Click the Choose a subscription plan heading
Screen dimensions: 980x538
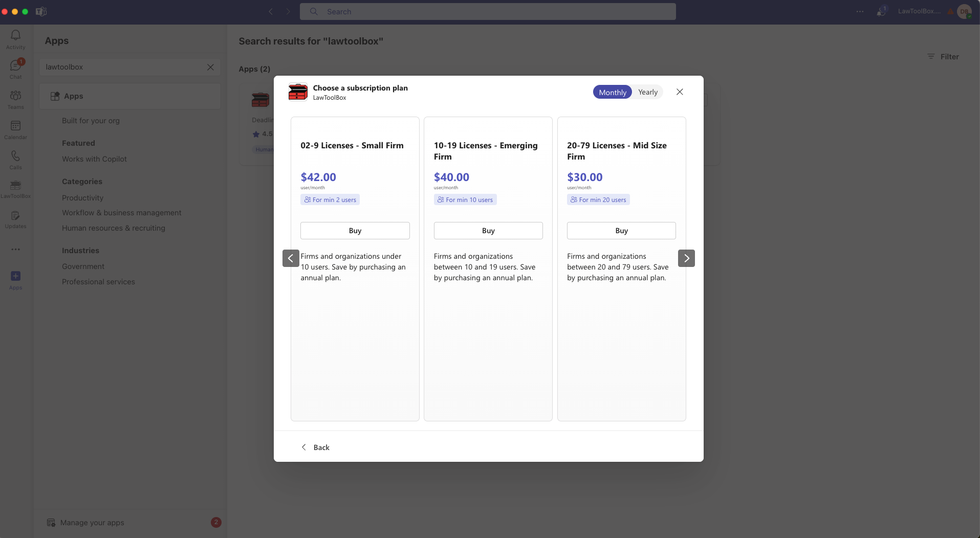pos(360,88)
